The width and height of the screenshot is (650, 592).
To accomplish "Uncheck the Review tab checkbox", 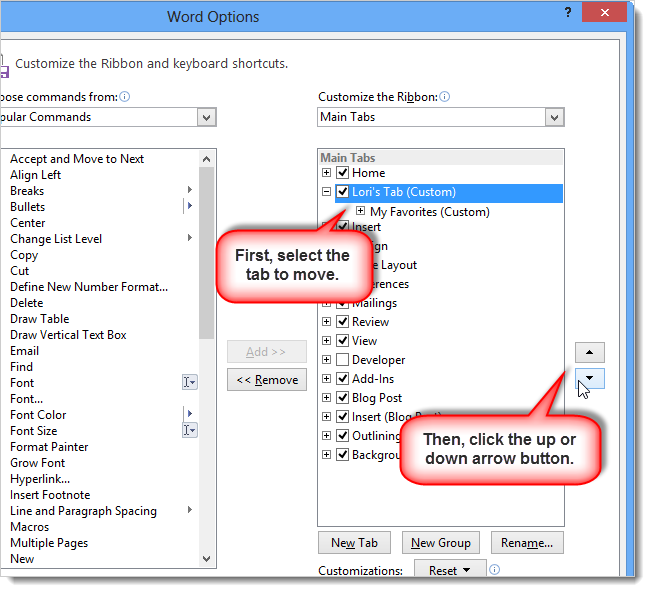I will (342, 321).
